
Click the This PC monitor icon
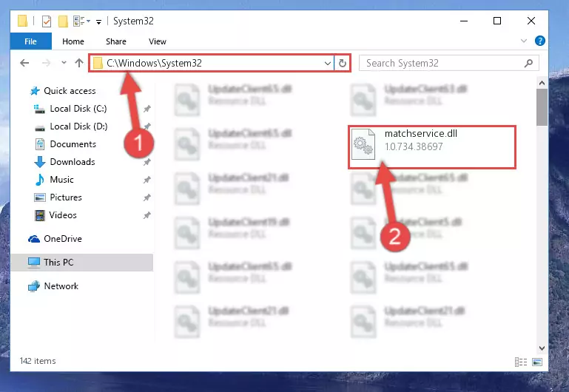[34, 263]
